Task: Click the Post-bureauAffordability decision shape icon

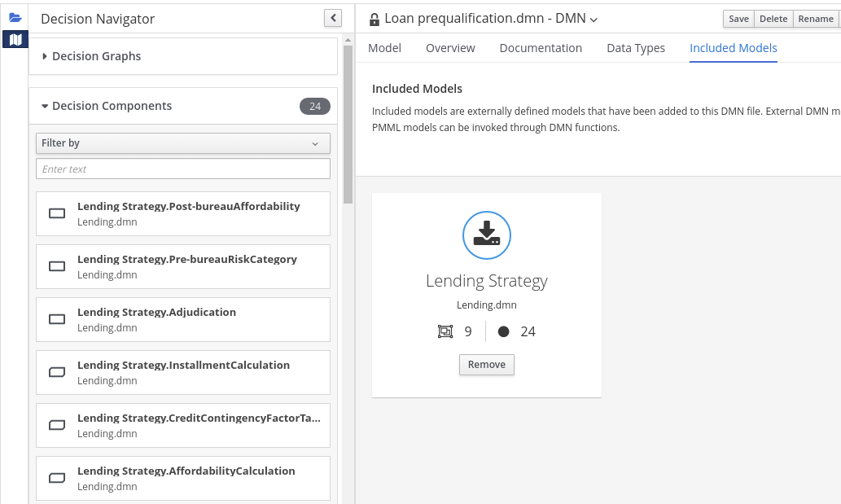Action: pos(57,213)
